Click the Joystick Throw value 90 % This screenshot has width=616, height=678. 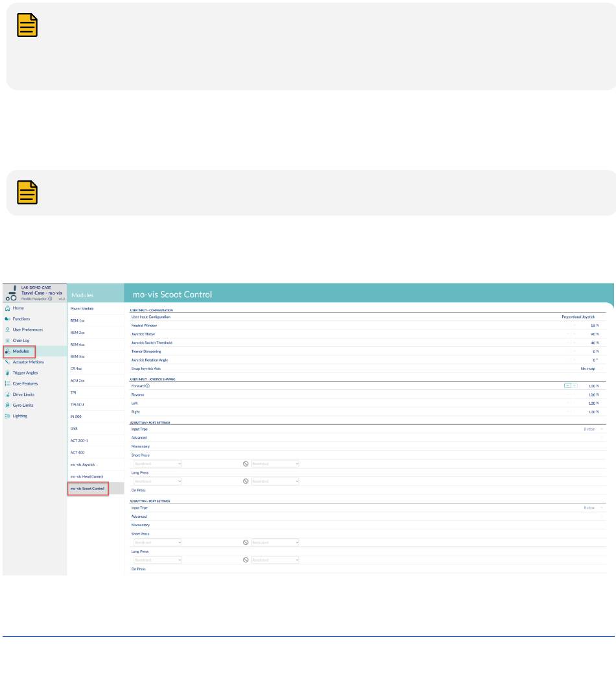coord(595,334)
